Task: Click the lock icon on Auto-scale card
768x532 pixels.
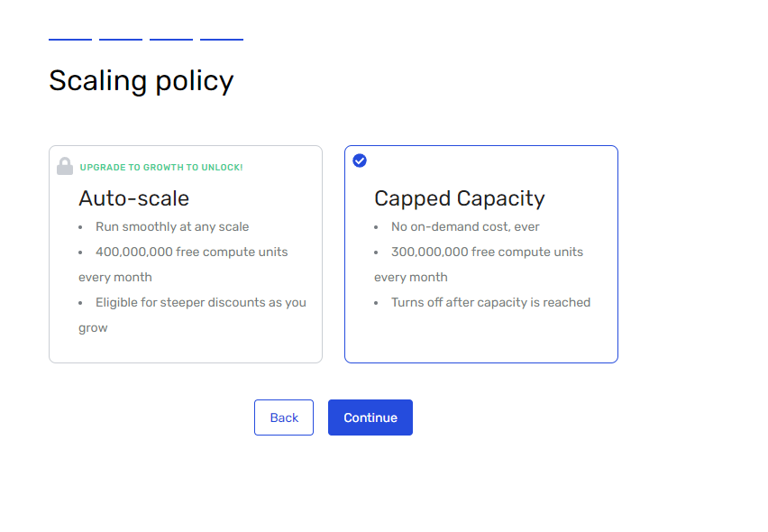Action: click(65, 166)
